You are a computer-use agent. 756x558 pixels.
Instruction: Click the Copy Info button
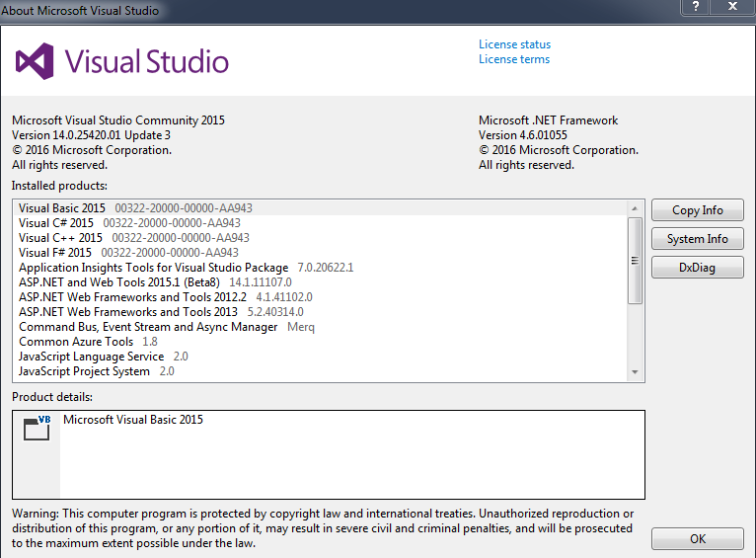pos(697,210)
